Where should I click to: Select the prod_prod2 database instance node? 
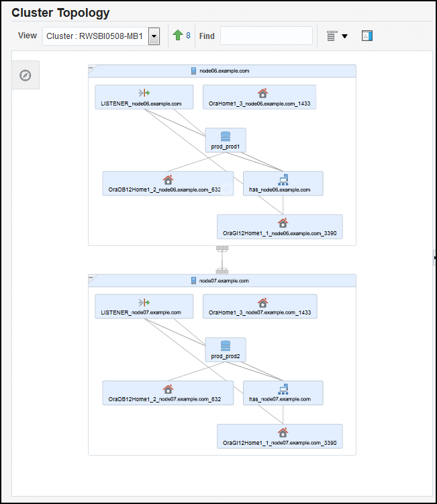coord(225,349)
